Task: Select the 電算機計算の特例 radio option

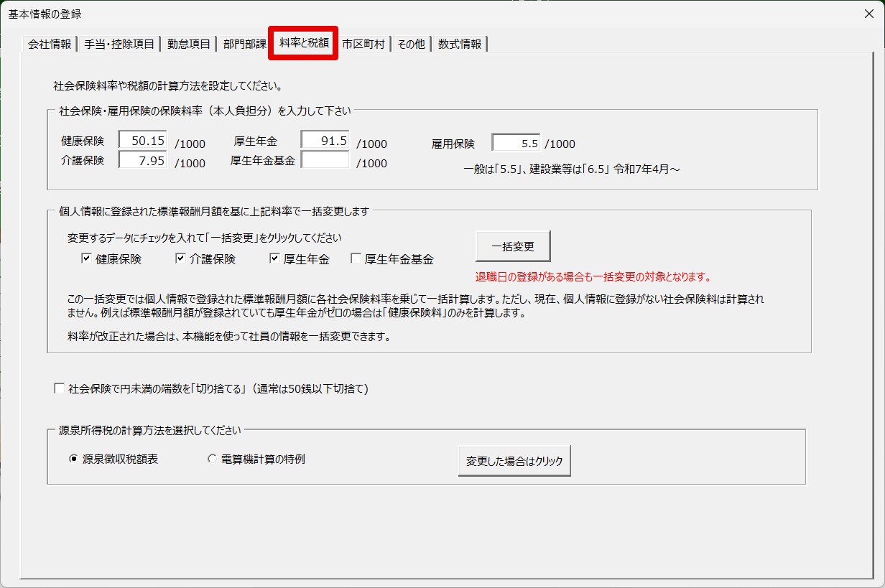Action: pyautogui.click(x=212, y=459)
